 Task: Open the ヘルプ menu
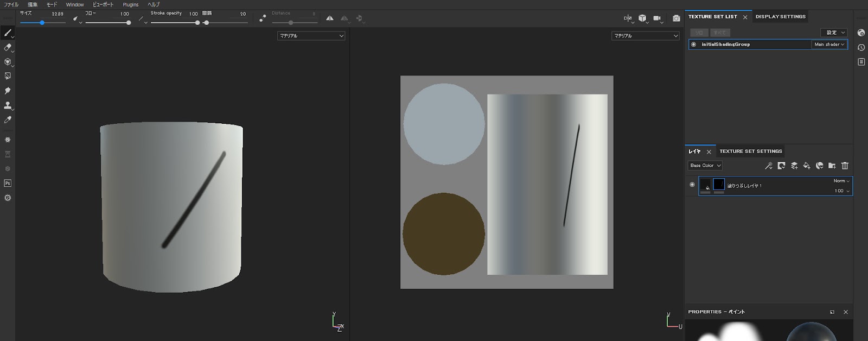click(154, 4)
